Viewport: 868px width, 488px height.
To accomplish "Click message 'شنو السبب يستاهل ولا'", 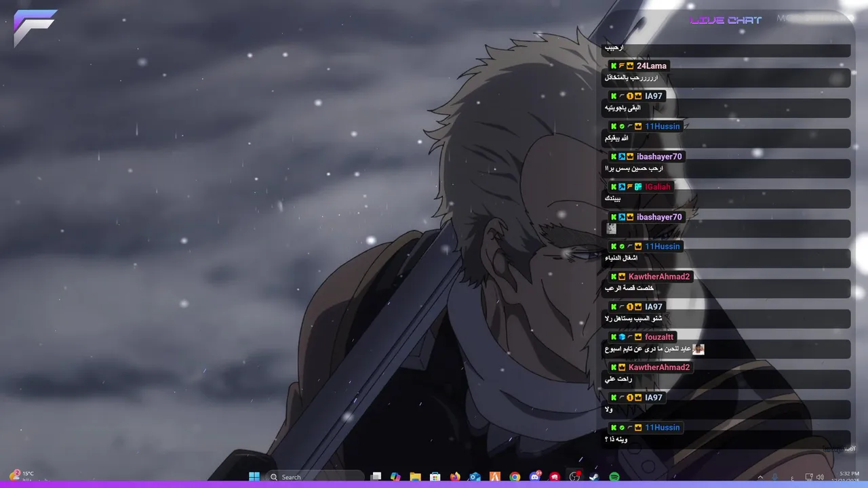I will point(633,319).
